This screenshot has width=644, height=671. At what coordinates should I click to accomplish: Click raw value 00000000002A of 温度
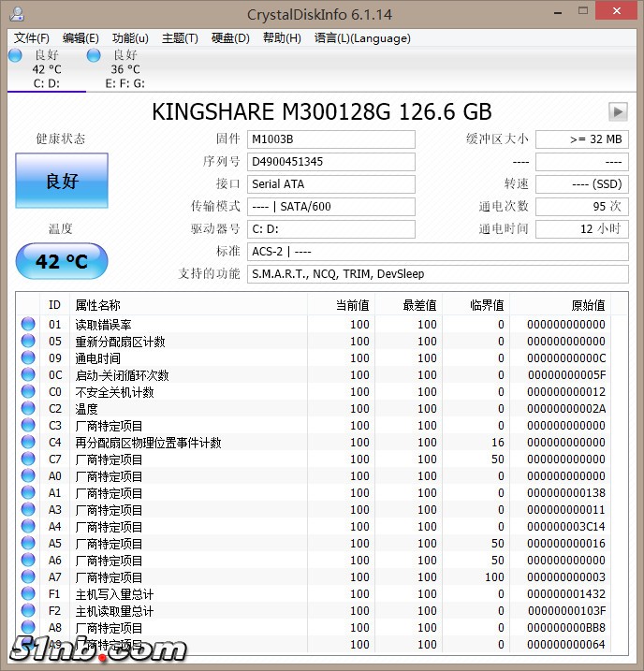tap(566, 409)
